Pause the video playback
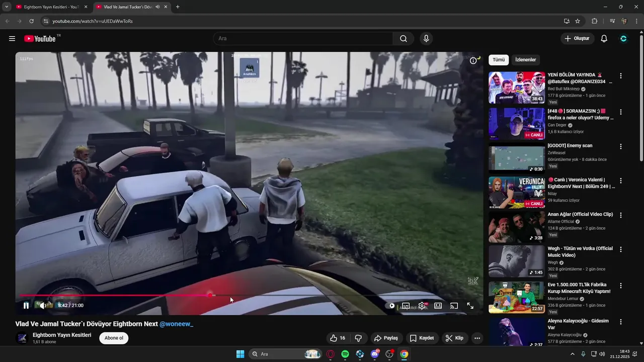The height and width of the screenshot is (362, 644). coord(26,305)
